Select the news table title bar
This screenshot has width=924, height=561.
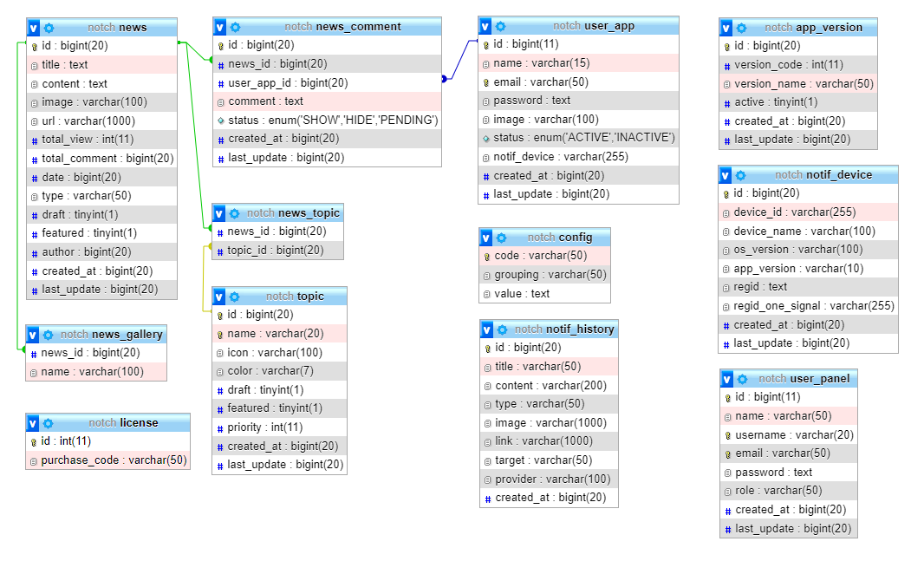coord(116,28)
